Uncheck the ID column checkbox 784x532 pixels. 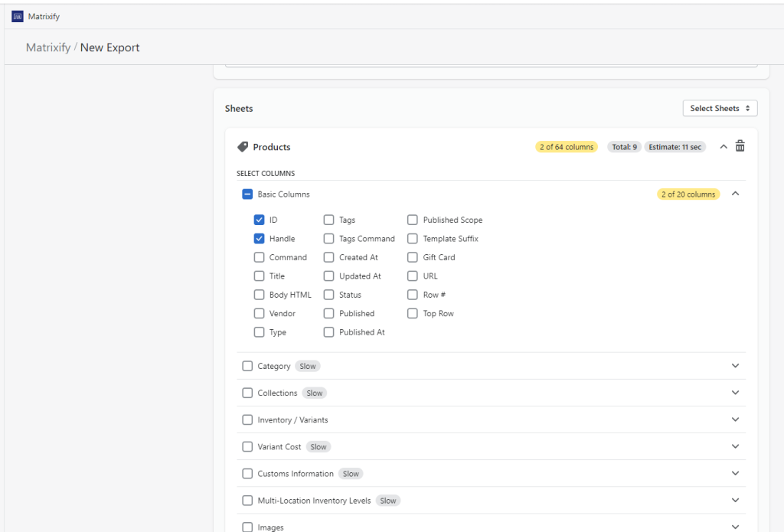(260, 220)
